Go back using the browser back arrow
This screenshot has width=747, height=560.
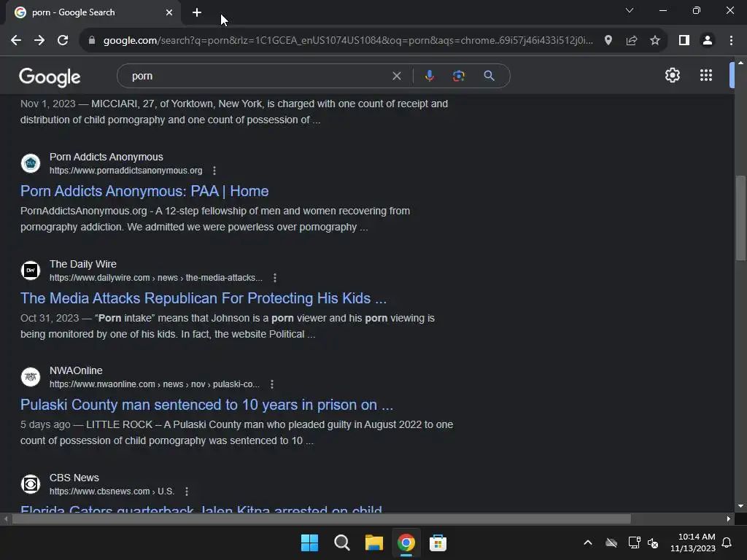[16, 41]
